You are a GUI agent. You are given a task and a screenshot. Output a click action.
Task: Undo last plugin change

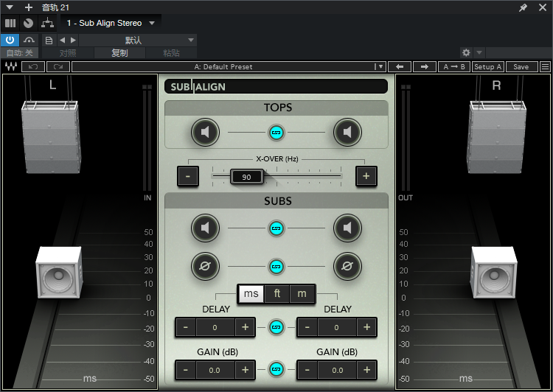tap(33, 66)
